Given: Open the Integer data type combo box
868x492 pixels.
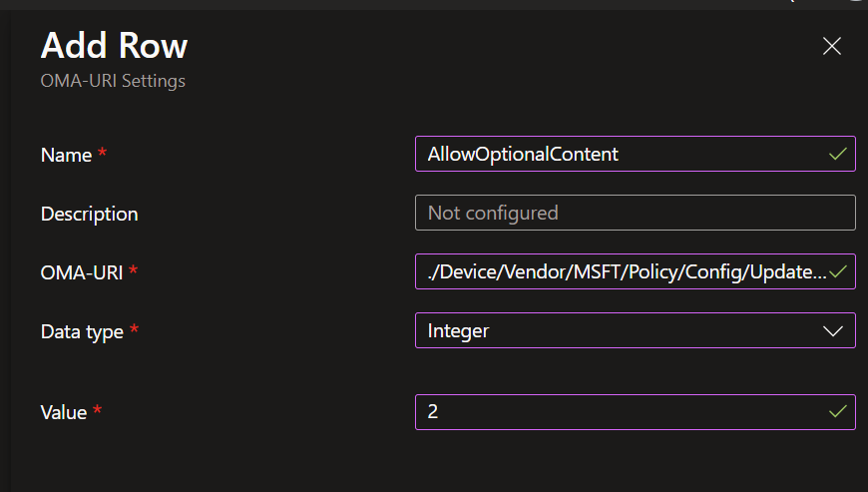Looking at the screenshot, I should tap(619, 330).
